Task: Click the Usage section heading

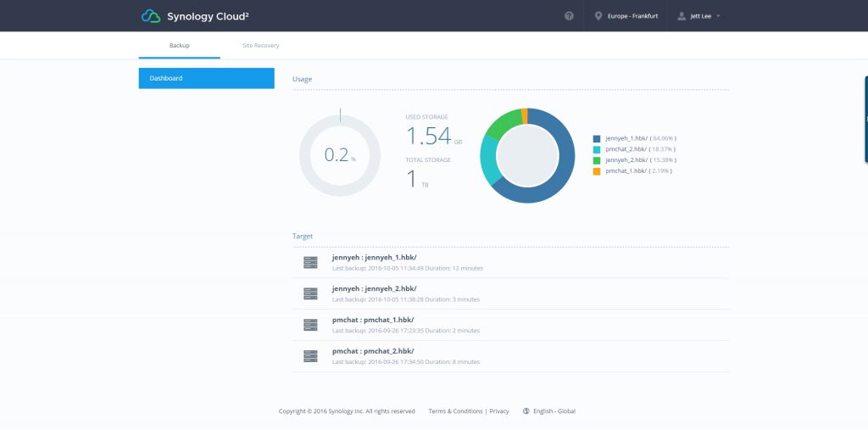Action: click(x=303, y=79)
